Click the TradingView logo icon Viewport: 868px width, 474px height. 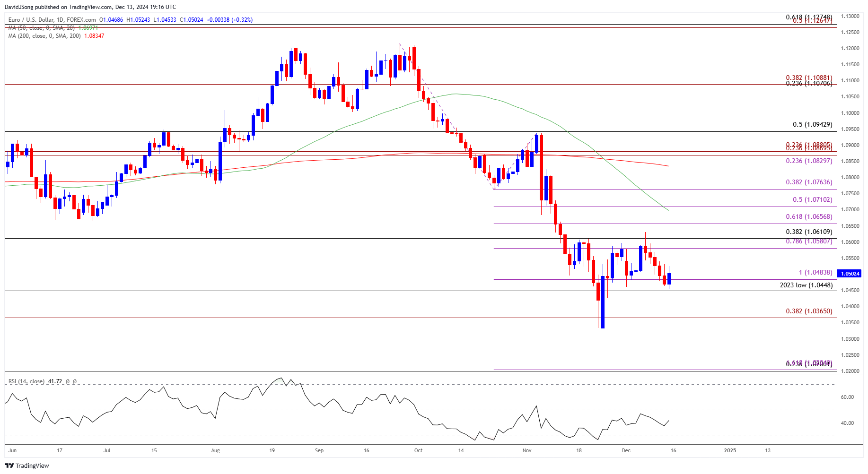point(9,465)
